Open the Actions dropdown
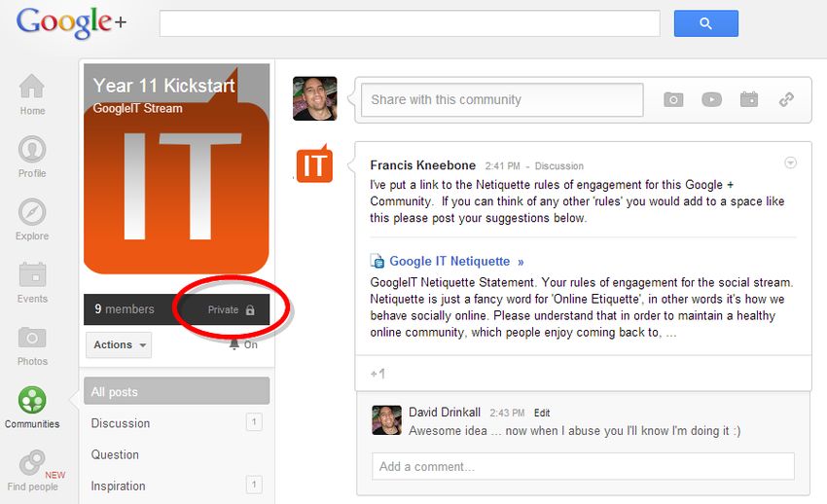This screenshot has width=827, height=504. tap(119, 344)
